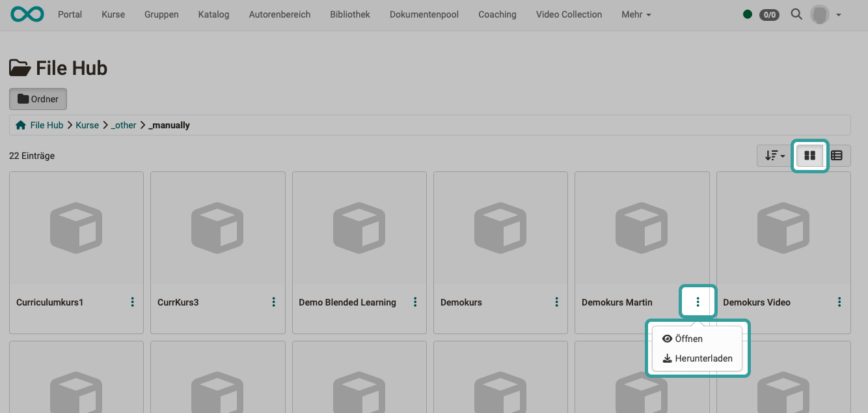Open the home icon in the breadcrumb
868x413 pixels.
point(20,124)
